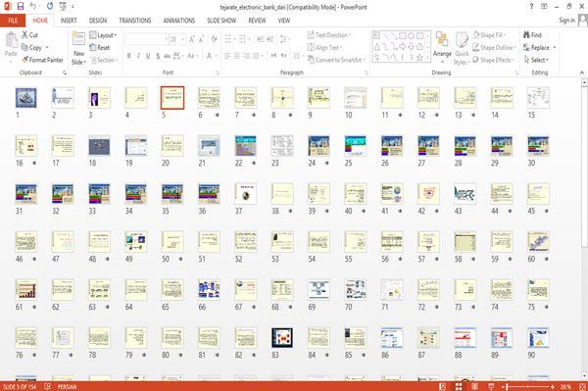Expand the Replace dropdown arrow

point(555,48)
